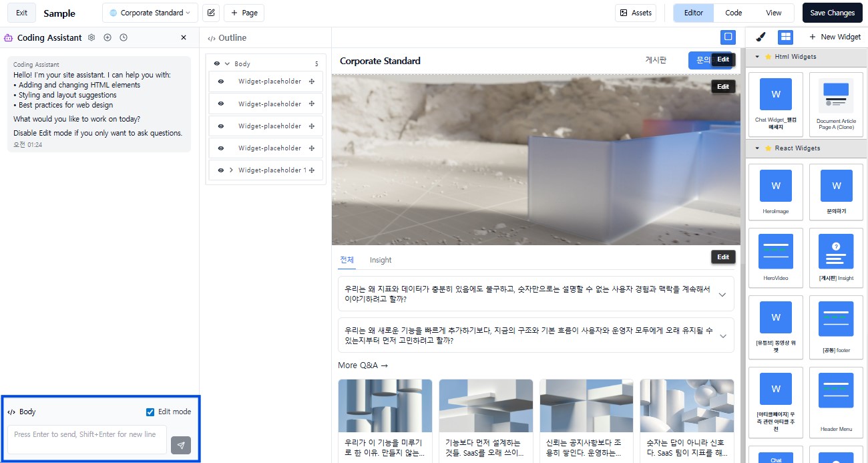868x463 pixels.
Task: Disable the Edit mode checkbox
Action: 150,412
